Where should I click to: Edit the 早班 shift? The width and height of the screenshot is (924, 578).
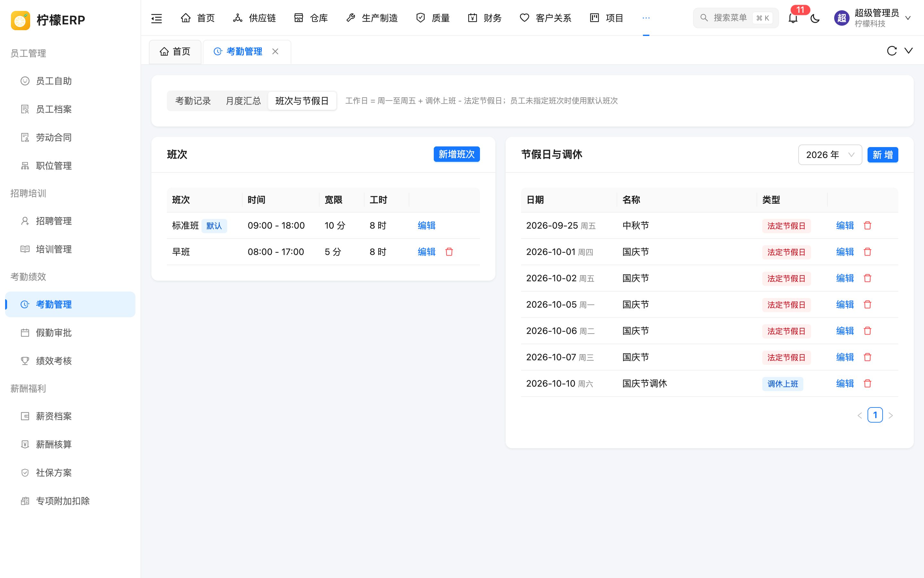tap(426, 251)
